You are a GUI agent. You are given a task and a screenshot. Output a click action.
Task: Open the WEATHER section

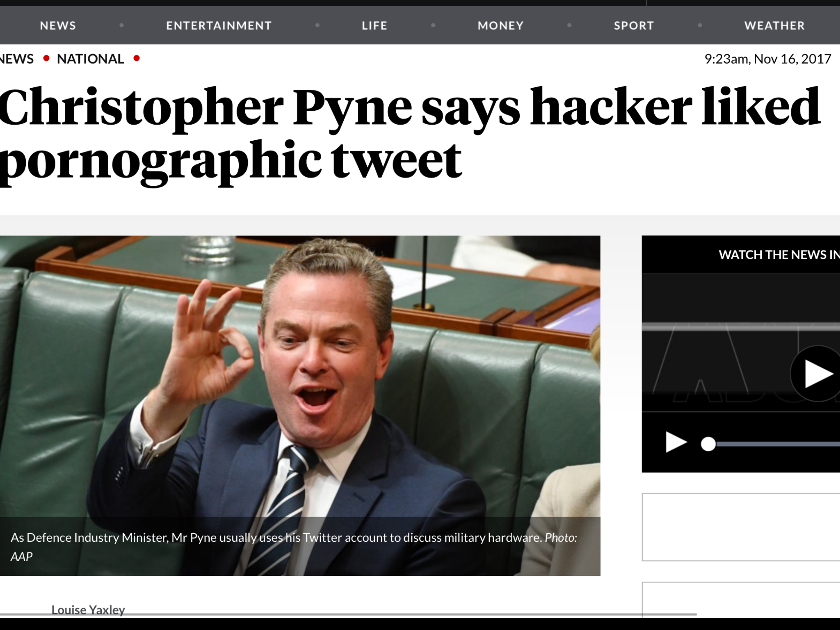(x=774, y=25)
